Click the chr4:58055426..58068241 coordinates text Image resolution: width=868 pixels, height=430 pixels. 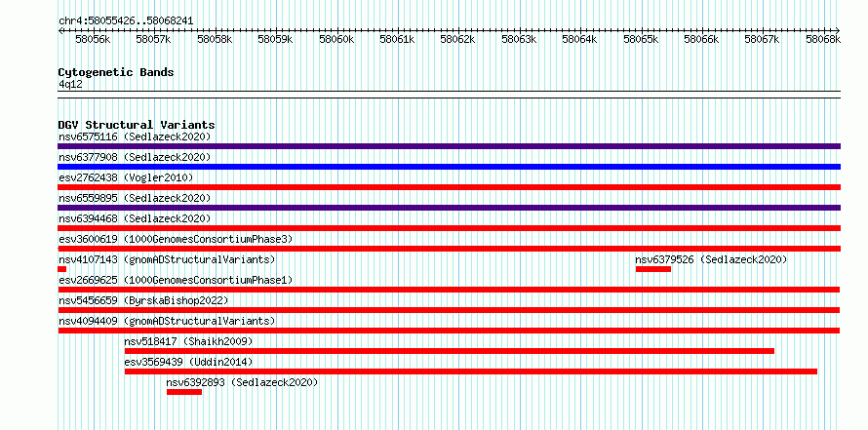pyautogui.click(x=126, y=21)
